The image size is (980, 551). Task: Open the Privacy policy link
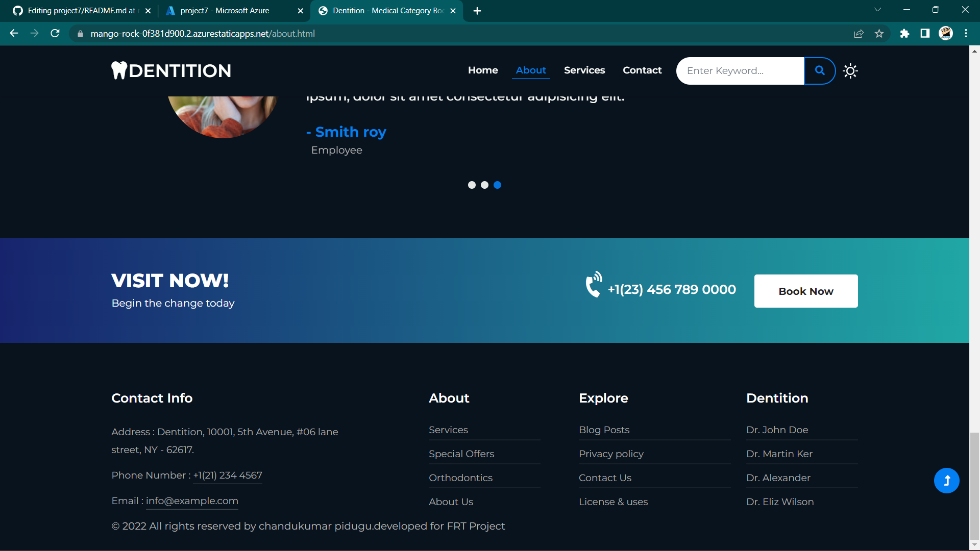(611, 454)
